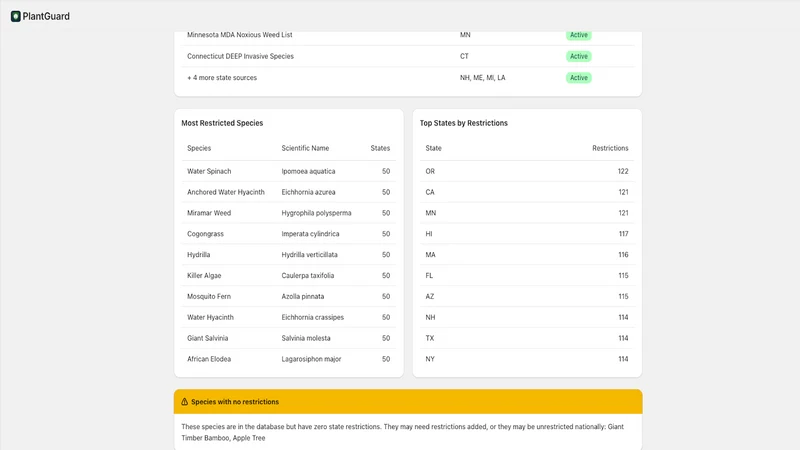Screen dimensions: 800x450
Task: Click restriction count 117 for HI
Action: tap(623, 234)
